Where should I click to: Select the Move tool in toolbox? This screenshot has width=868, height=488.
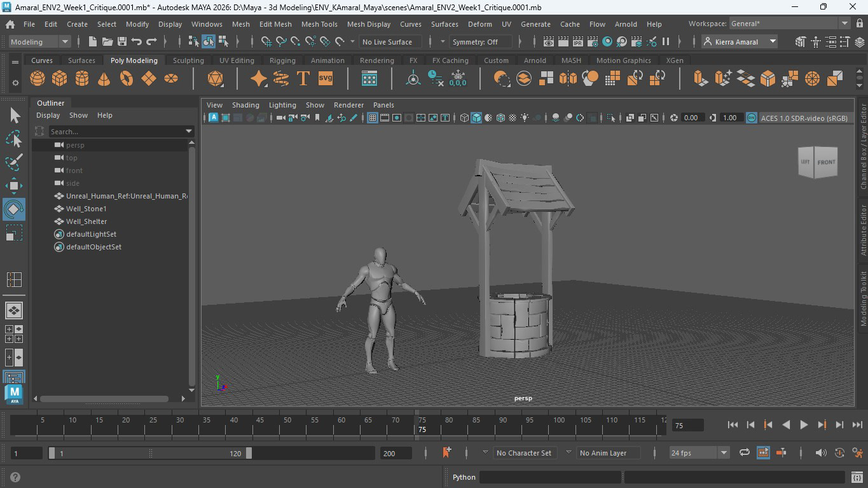pos(14,186)
